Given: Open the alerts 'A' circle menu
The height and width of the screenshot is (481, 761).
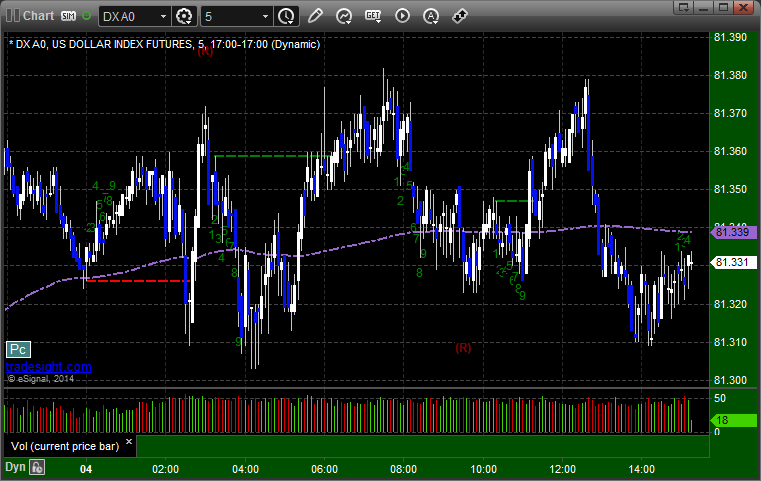Looking at the screenshot, I should click(x=430, y=16).
